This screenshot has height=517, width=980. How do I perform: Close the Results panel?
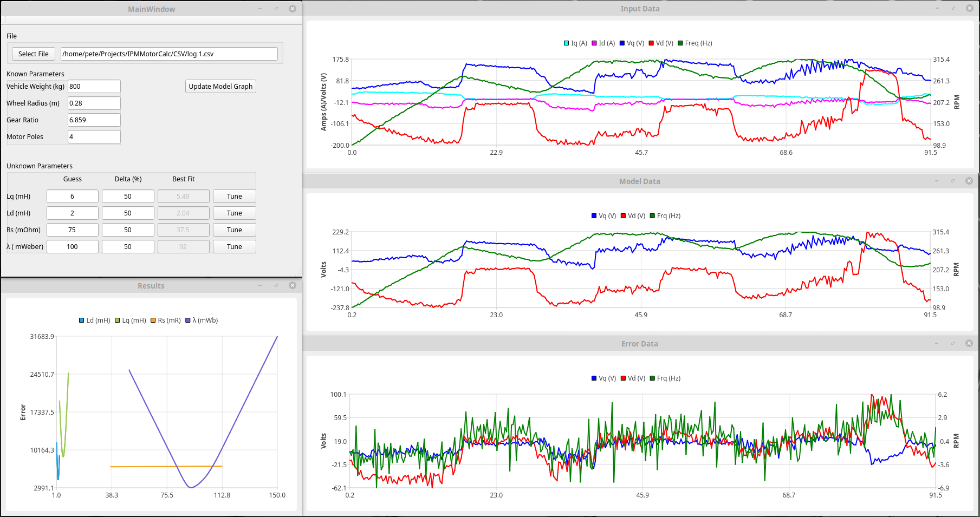pyautogui.click(x=293, y=285)
